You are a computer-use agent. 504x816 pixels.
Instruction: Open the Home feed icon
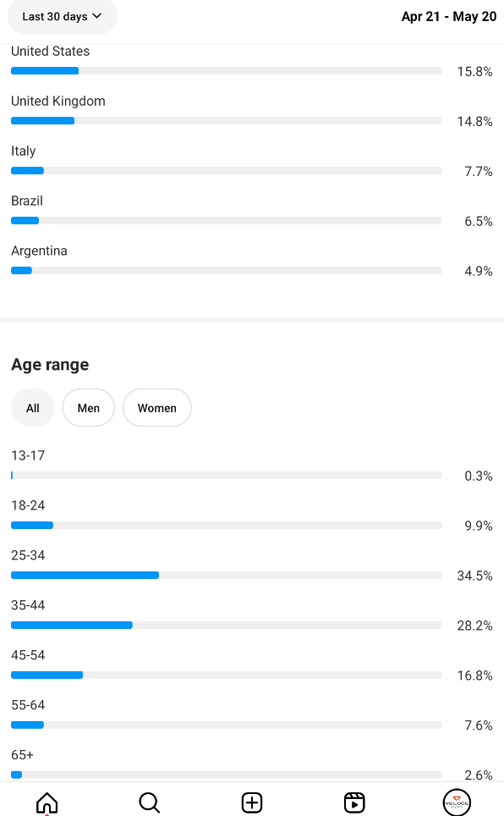[47, 802]
